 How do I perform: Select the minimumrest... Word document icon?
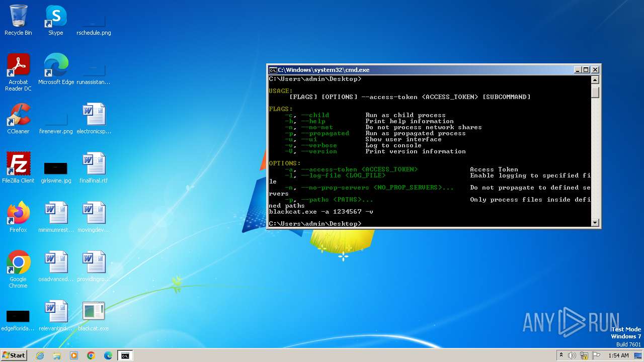click(56, 217)
